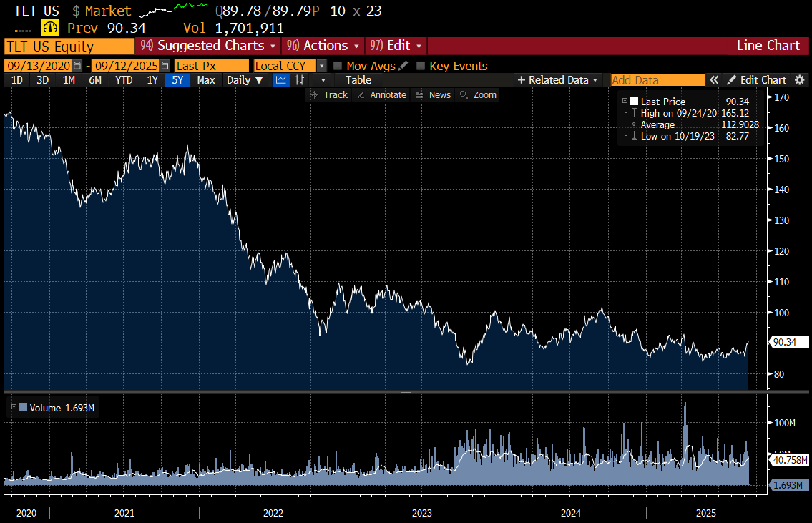Open the Actions menu

(323, 46)
